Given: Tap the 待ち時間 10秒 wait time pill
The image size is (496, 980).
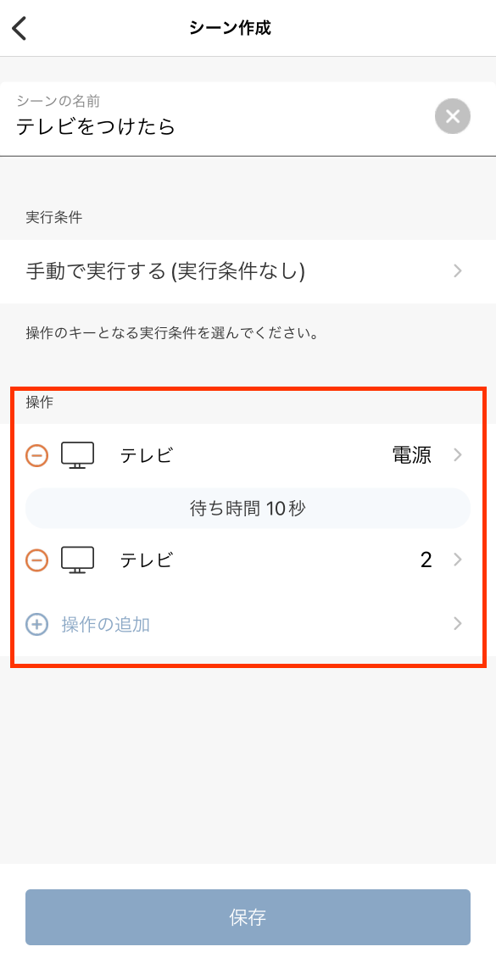Looking at the screenshot, I should click(248, 509).
